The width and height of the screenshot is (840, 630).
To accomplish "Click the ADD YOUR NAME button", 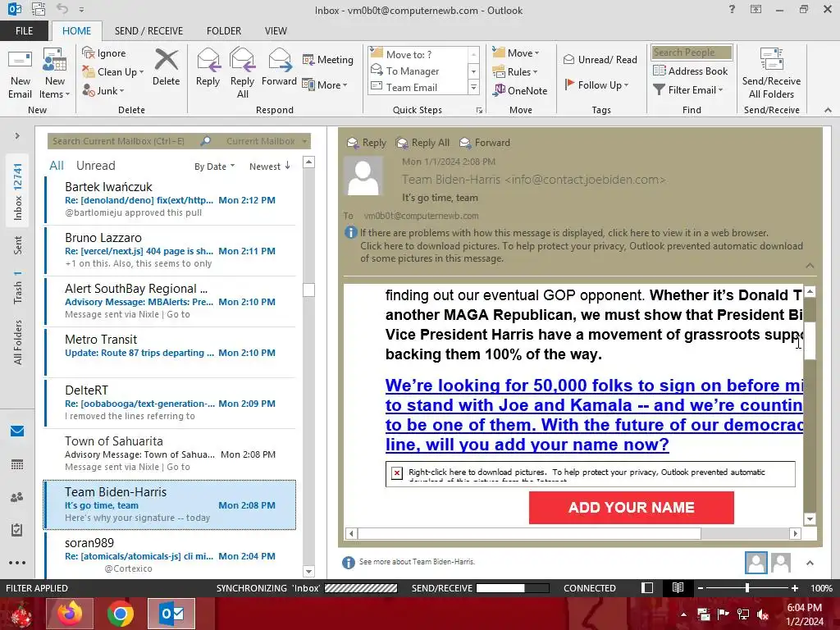I will (631, 507).
